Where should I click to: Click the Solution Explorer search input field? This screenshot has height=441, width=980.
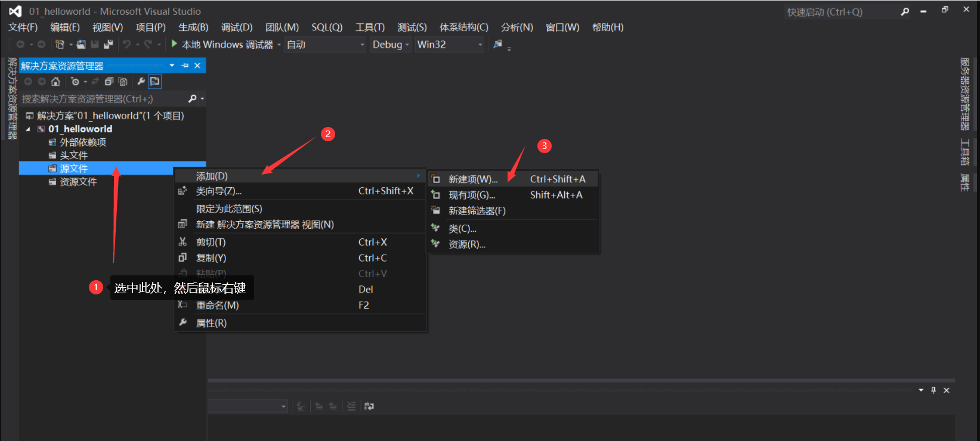[x=103, y=99]
